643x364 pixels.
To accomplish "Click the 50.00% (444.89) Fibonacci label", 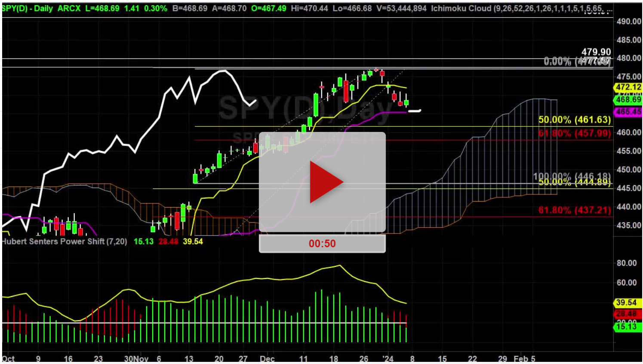I will [x=575, y=182].
